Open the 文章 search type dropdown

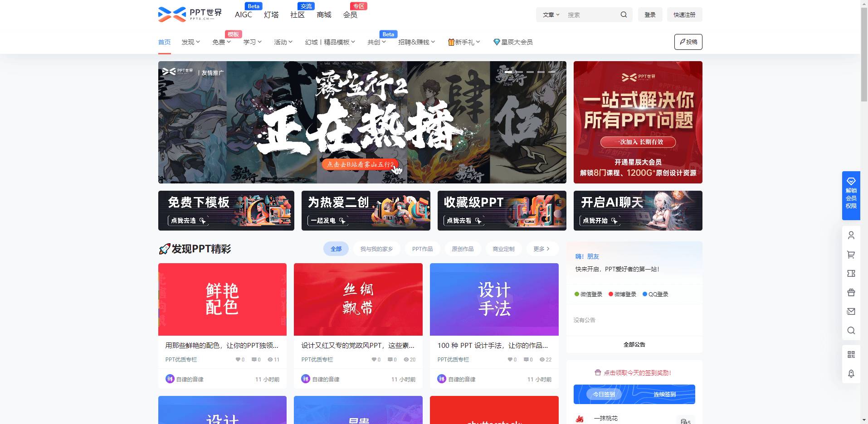click(x=550, y=14)
